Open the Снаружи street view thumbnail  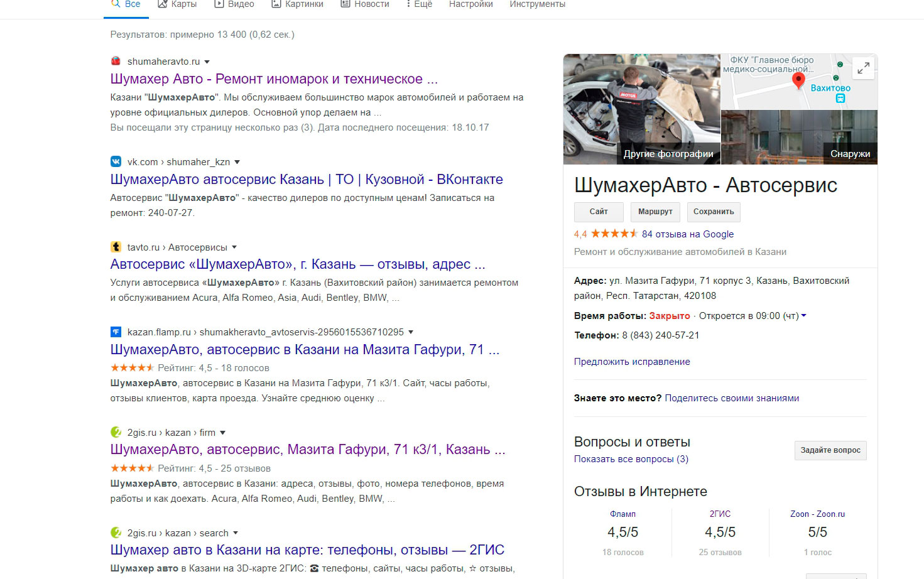pos(799,137)
